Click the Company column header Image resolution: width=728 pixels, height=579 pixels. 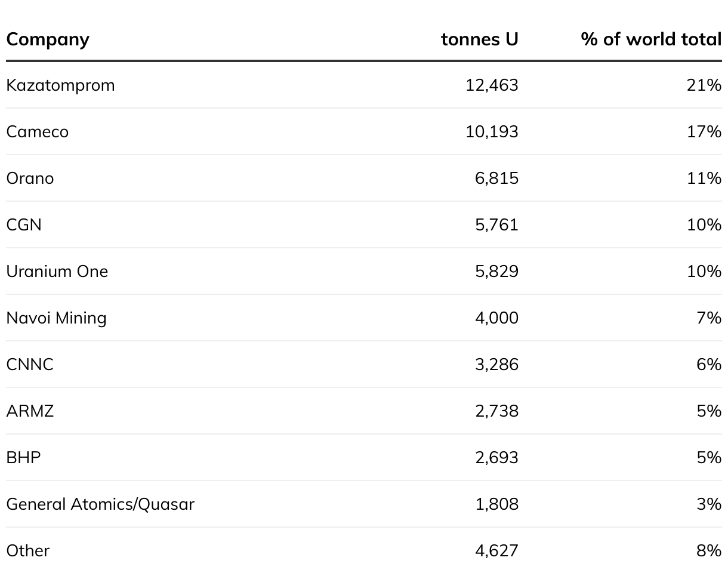[x=48, y=39]
